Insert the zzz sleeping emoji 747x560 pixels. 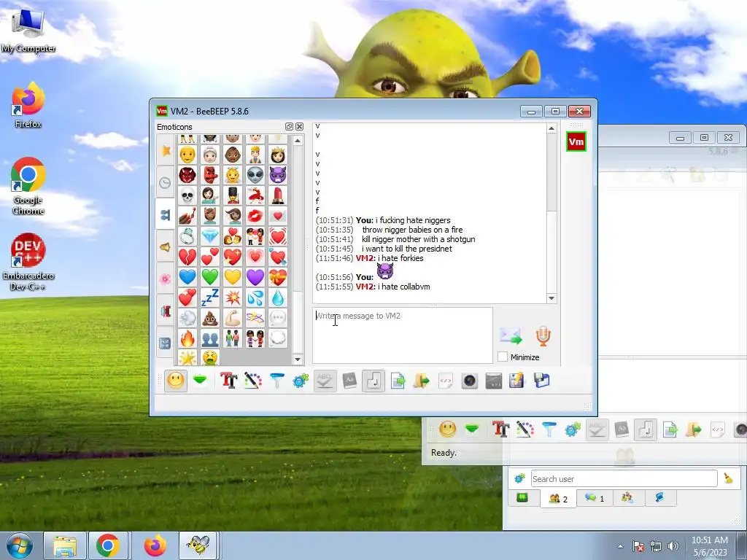209,297
